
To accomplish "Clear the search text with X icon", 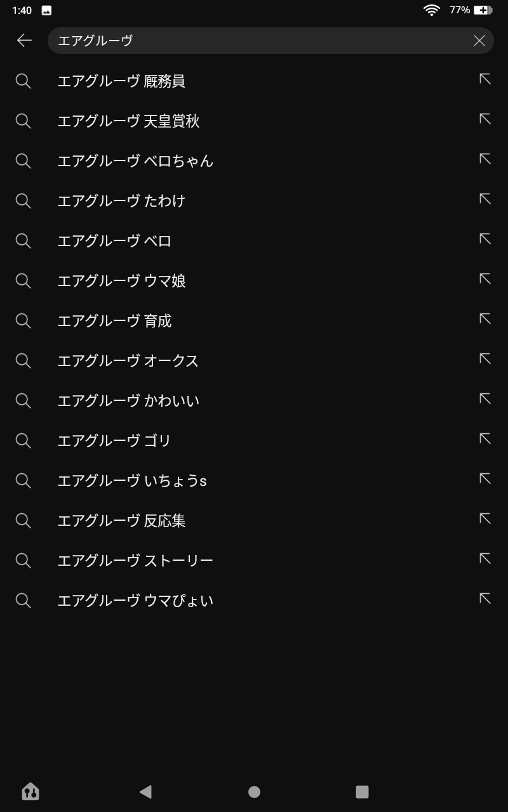I will 479,41.
